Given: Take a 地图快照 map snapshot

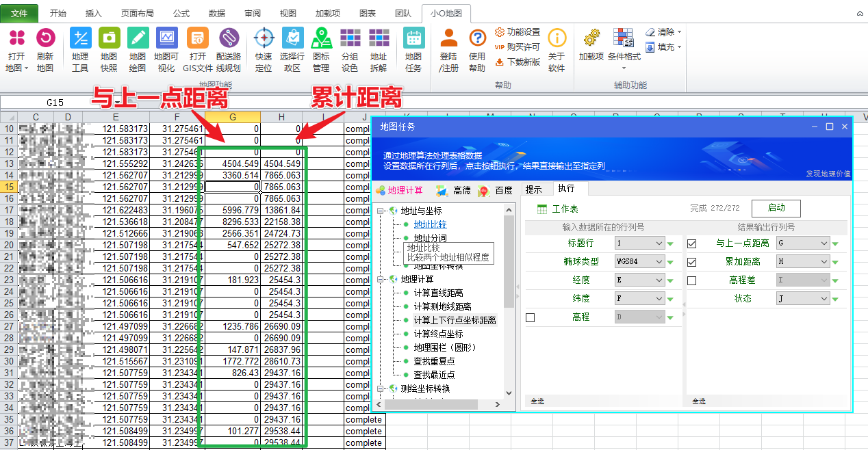Looking at the screenshot, I should (109, 50).
